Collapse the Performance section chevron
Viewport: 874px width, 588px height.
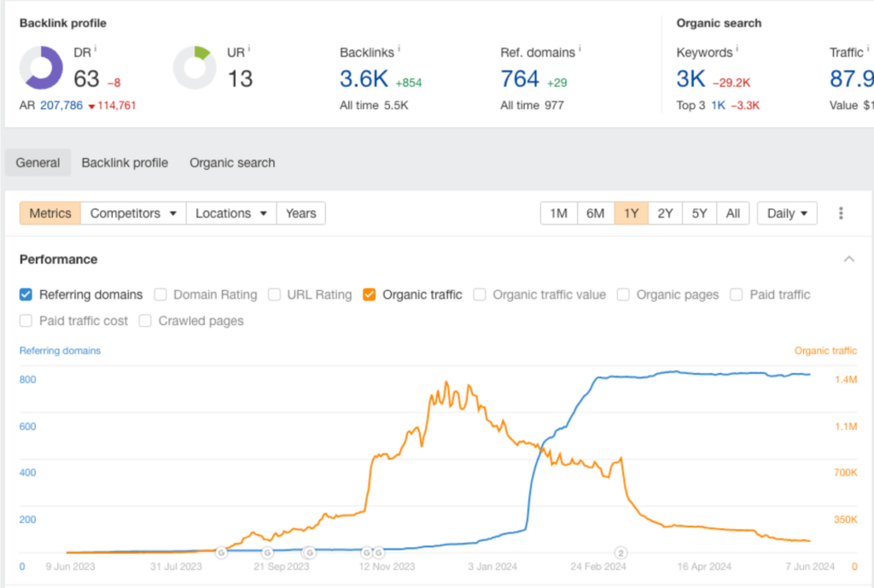(x=848, y=259)
